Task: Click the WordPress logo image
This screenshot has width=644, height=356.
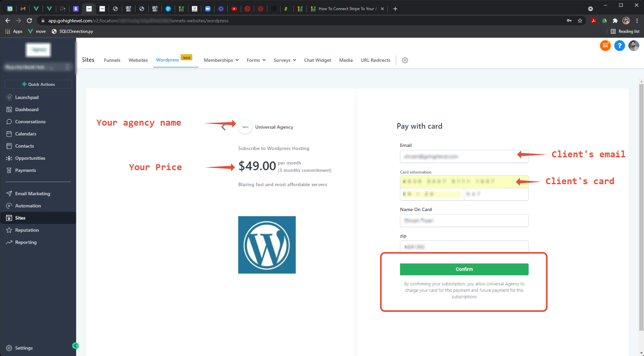Action: (x=267, y=245)
